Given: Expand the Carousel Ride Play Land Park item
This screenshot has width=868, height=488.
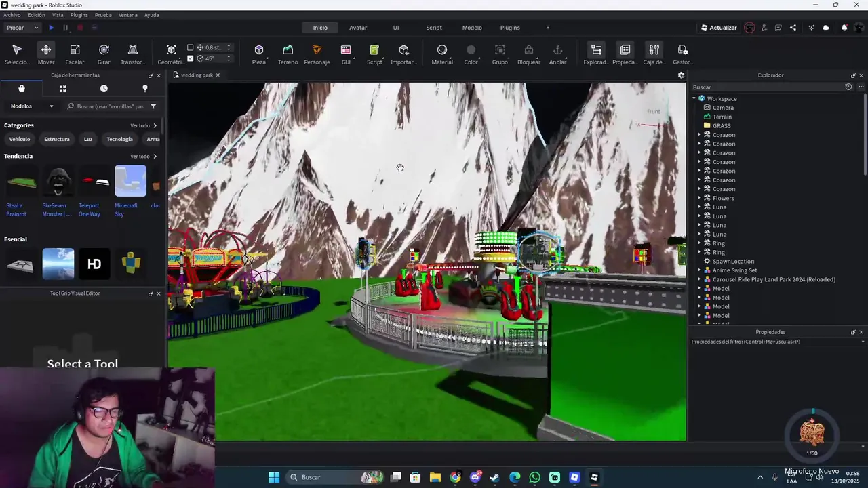Looking at the screenshot, I should pyautogui.click(x=700, y=279).
